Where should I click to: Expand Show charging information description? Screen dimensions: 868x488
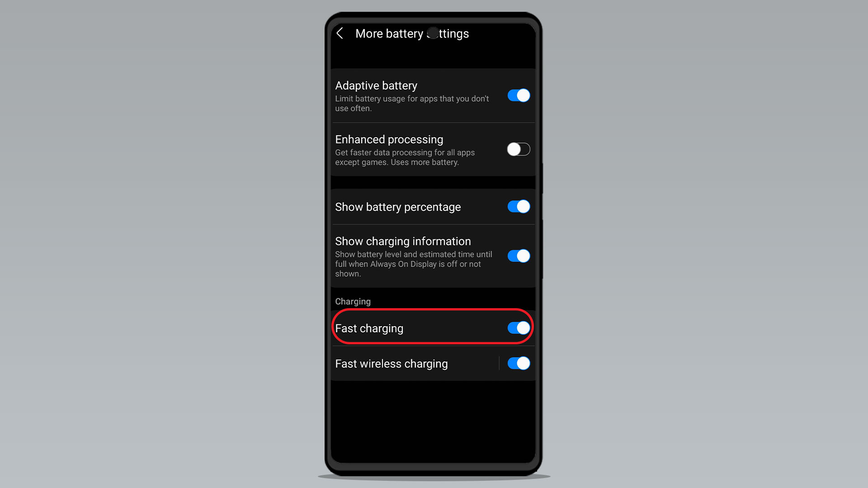coord(414,264)
